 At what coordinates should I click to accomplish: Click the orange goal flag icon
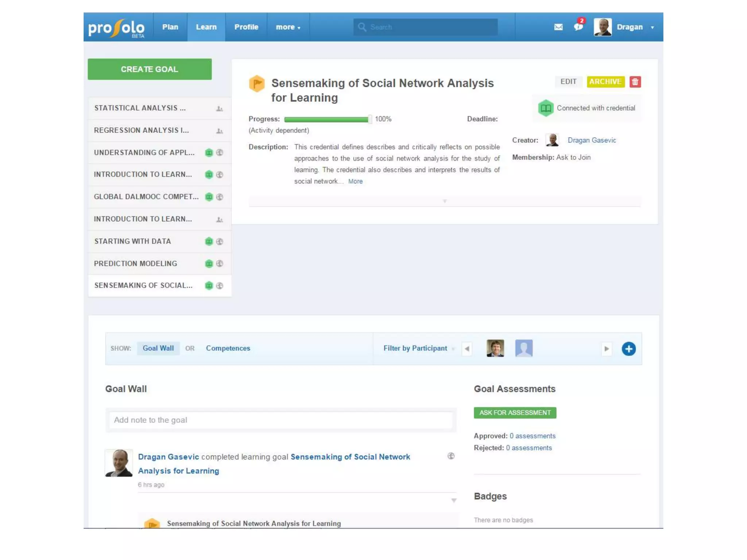(257, 83)
